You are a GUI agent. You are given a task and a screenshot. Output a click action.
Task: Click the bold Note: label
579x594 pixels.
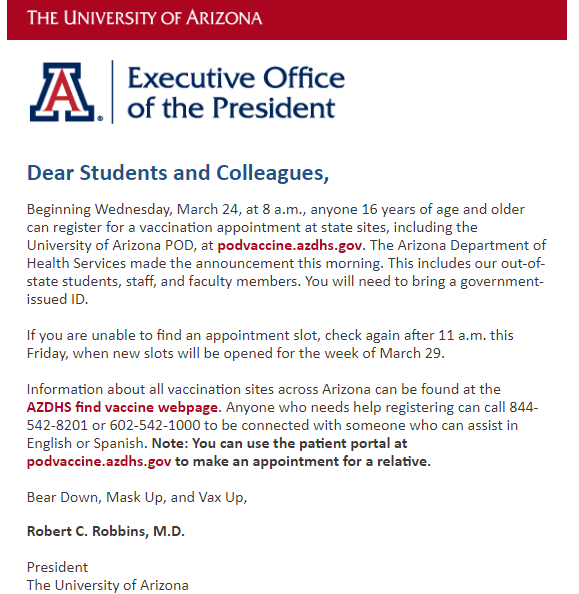(x=170, y=443)
